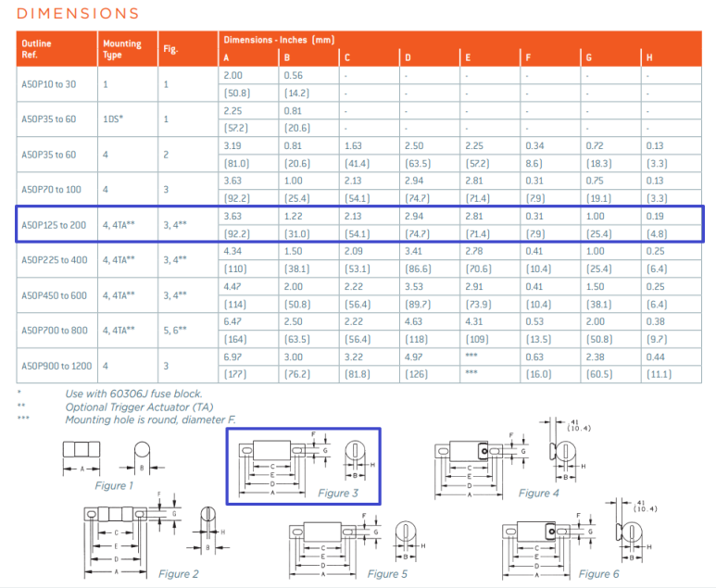Screen dimensions: 716x588
Task: Select footnote 'Mounting hole is round, diameter F.'
Action: (150, 420)
